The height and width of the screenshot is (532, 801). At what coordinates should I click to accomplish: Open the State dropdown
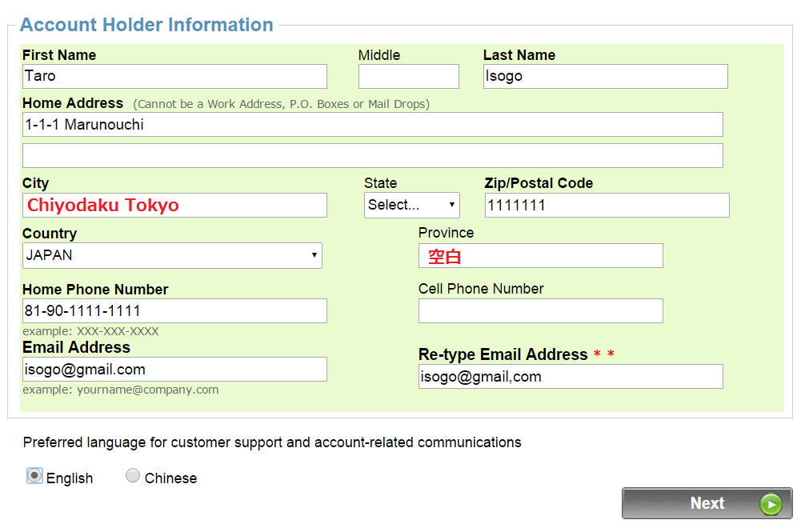(411, 205)
